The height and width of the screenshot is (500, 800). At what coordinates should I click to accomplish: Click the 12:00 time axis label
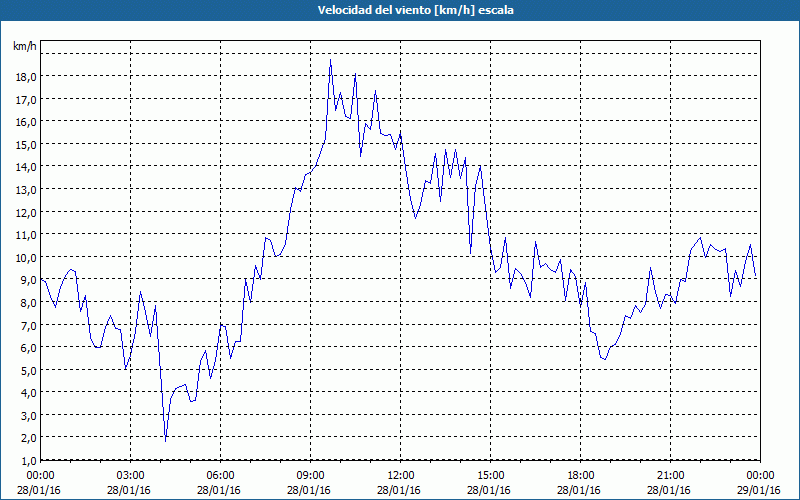[401, 476]
